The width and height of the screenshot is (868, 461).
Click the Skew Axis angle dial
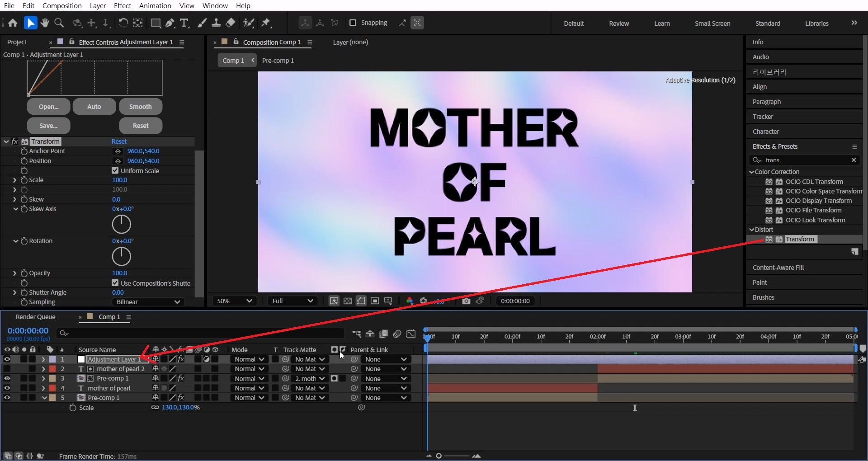click(121, 224)
